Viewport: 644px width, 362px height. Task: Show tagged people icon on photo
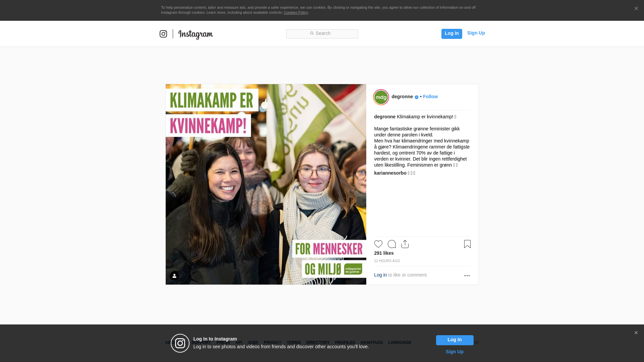tap(174, 276)
